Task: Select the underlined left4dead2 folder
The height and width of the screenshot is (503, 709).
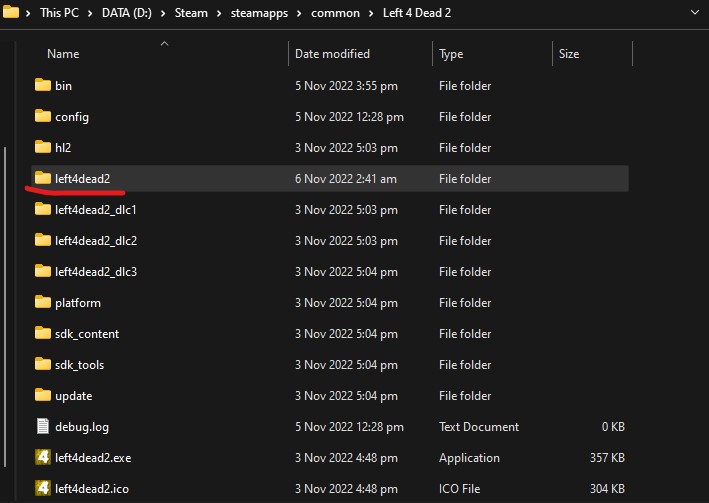Action: (82, 179)
